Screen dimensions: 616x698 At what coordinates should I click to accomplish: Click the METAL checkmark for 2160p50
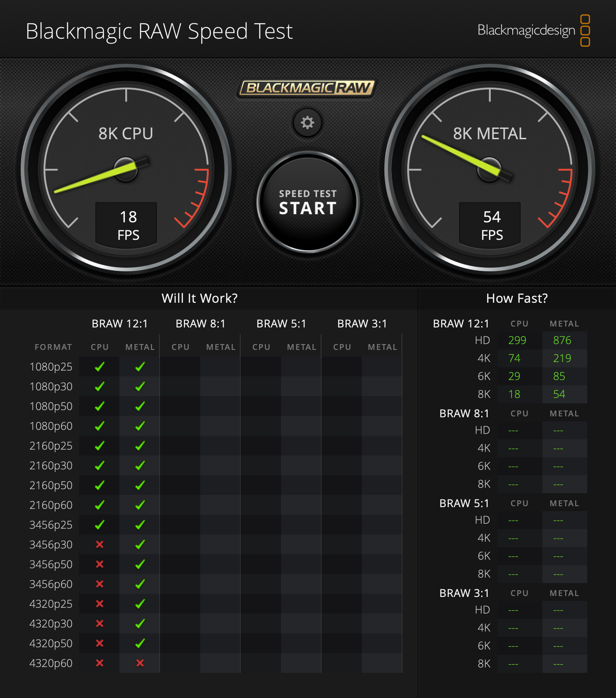140,485
